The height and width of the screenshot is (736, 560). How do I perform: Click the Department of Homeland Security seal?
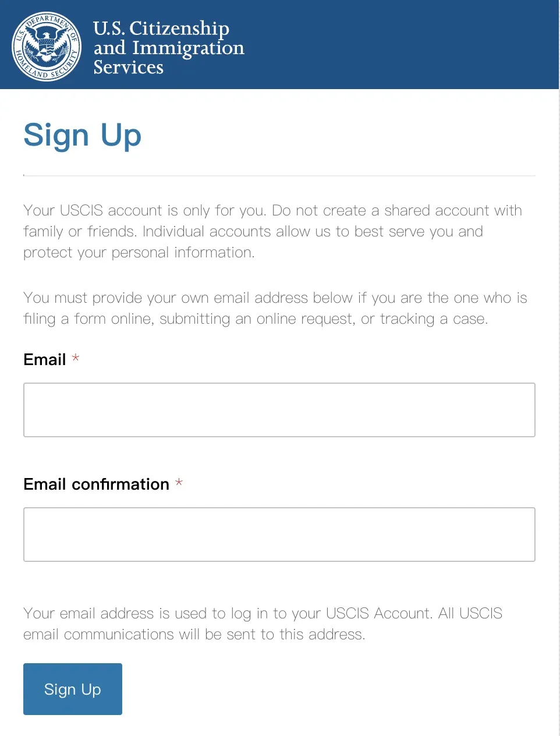pyautogui.click(x=47, y=47)
